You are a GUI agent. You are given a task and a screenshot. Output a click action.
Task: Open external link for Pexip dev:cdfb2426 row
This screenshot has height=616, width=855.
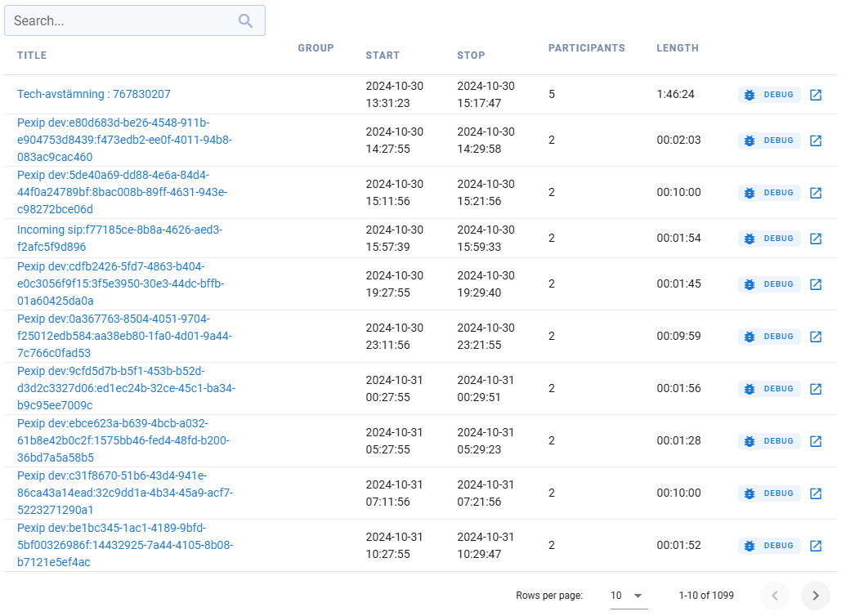[815, 284]
